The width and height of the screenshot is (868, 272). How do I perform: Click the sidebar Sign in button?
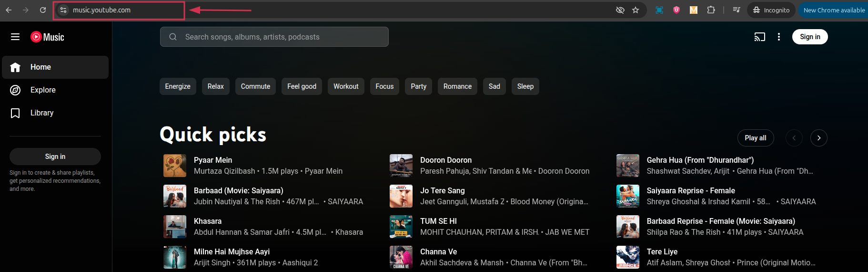pos(55,157)
